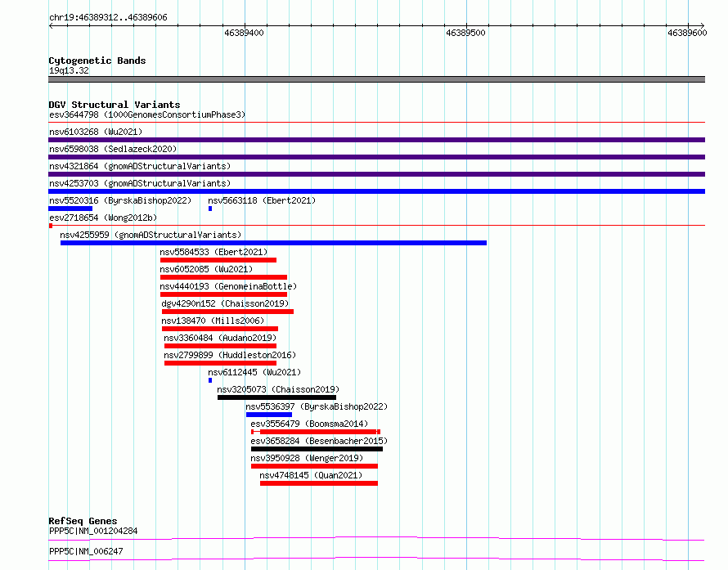Click nsv4253703 gnomADStructuralVariants label
The width and height of the screenshot is (728, 570).
click(x=140, y=183)
